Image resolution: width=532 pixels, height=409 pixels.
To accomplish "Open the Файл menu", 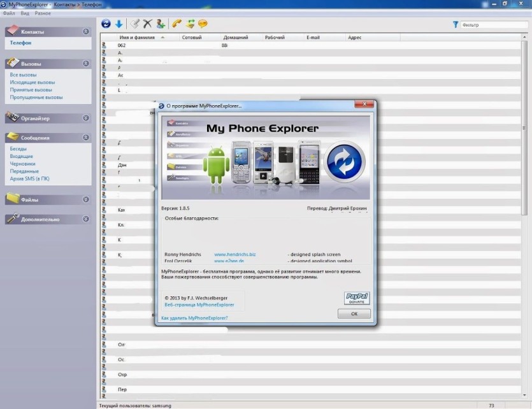I will coord(9,13).
